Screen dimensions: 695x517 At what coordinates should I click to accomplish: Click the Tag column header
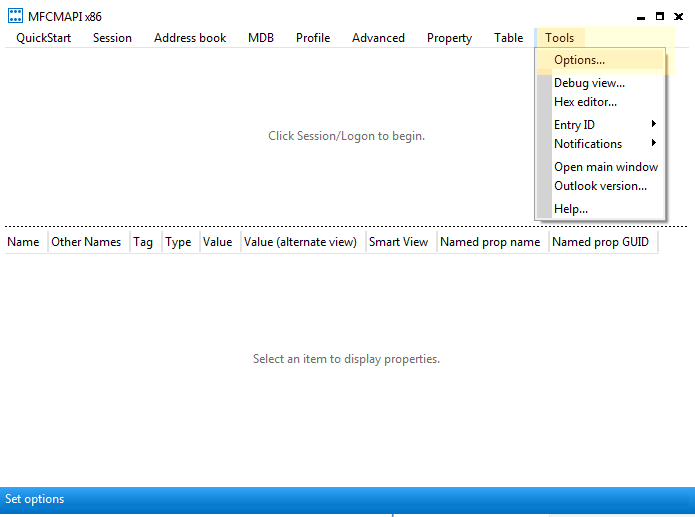coord(146,242)
